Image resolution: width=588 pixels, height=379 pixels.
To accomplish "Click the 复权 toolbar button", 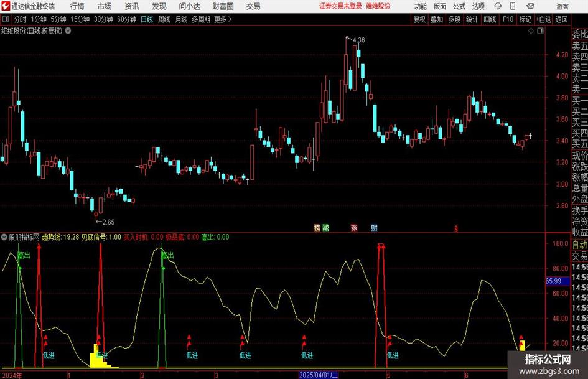I will [x=419, y=19].
